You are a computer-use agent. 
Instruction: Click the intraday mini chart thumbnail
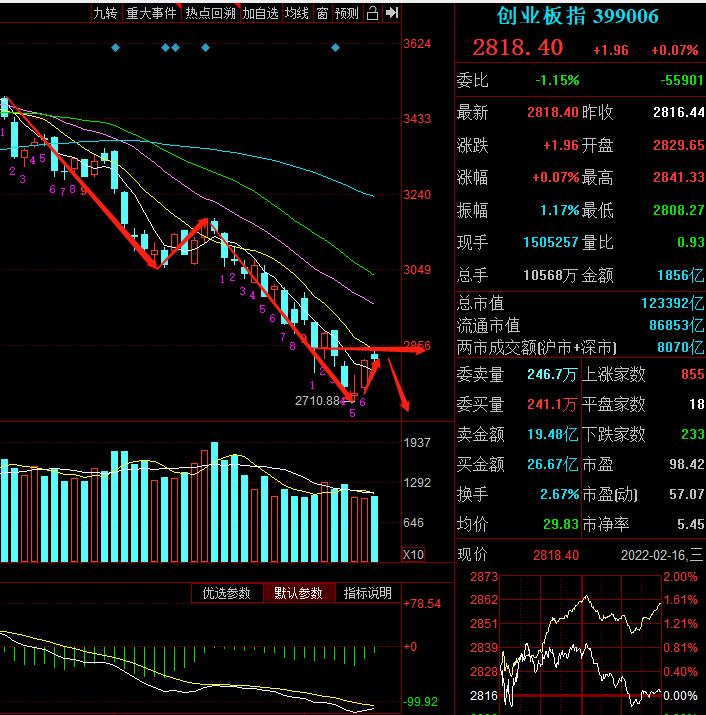(580, 640)
